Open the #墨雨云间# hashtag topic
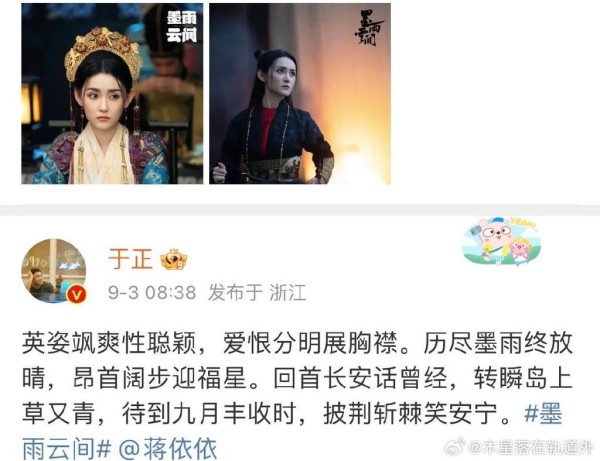 (292, 430)
